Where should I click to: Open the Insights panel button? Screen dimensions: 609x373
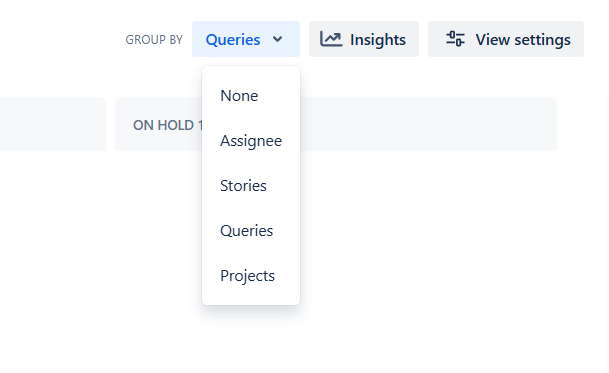364,39
